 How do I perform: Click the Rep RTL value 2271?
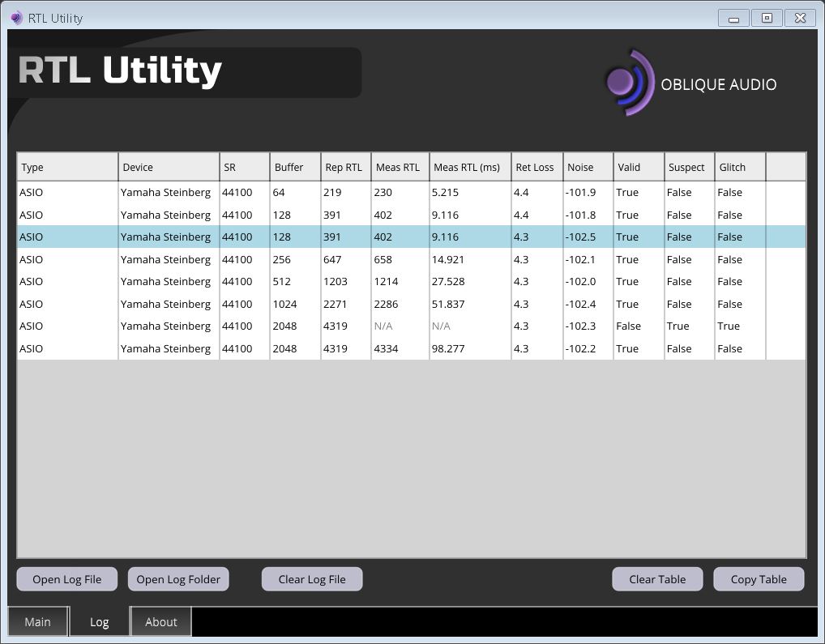(336, 305)
